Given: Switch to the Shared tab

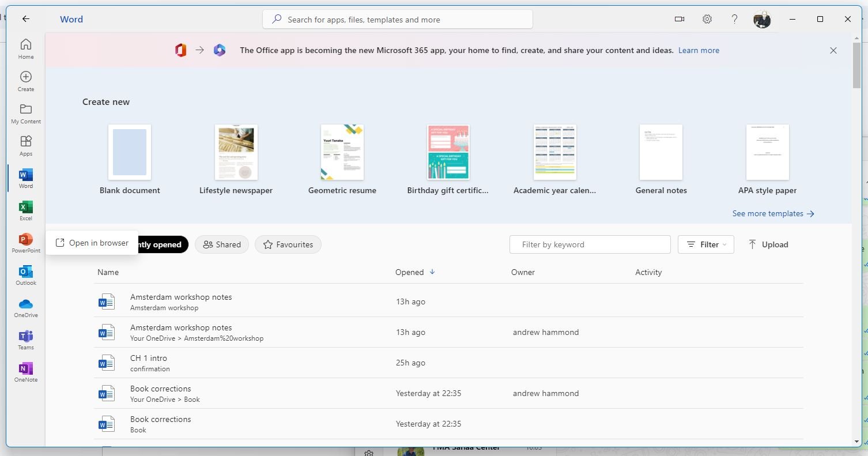Looking at the screenshot, I should point(222,244).
